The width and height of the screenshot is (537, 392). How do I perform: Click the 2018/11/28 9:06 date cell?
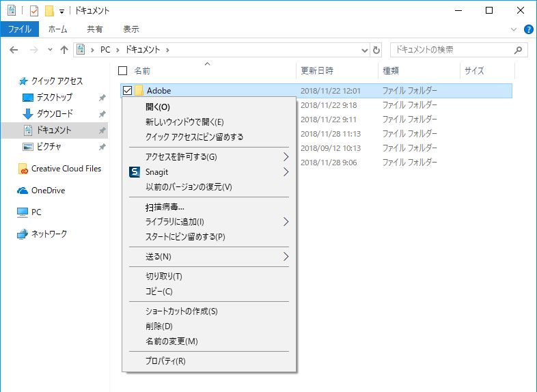coord(329,163)
